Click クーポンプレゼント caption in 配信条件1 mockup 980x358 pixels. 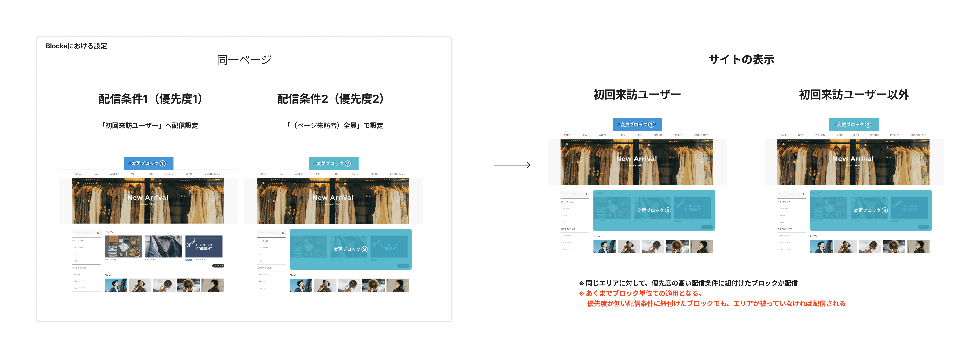199,260
